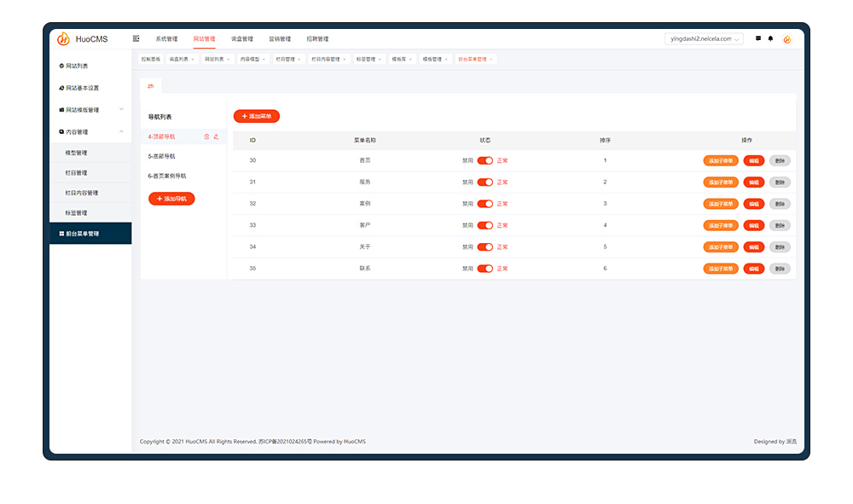The width and height of the screenshot is (853, 504).
Task: Click the delete icon next to 4-顶部导航
Action: tap(206, 136)
